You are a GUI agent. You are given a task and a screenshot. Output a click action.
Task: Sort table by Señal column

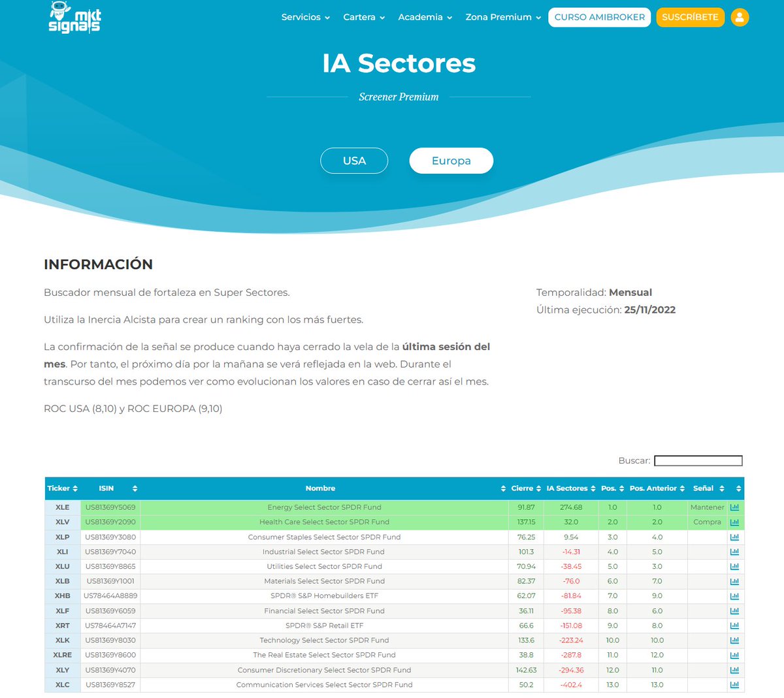pyautogui.click(x=708, y=488)
